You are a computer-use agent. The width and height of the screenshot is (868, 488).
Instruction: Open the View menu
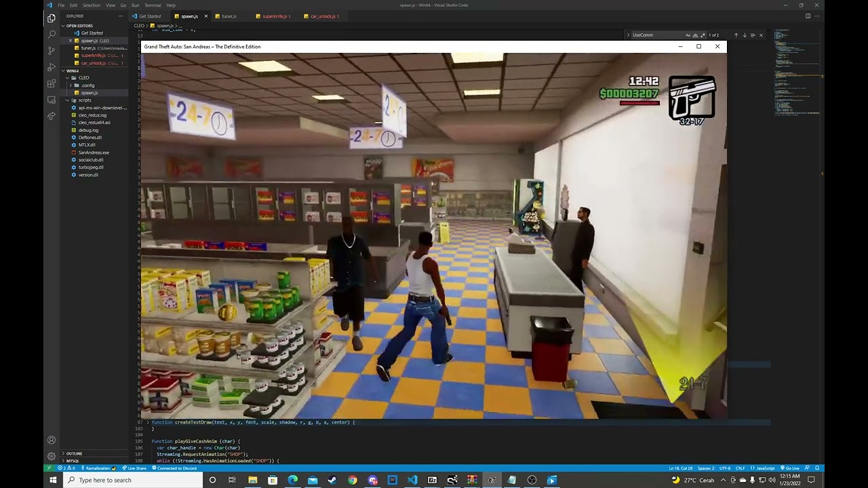click(110, 5)
